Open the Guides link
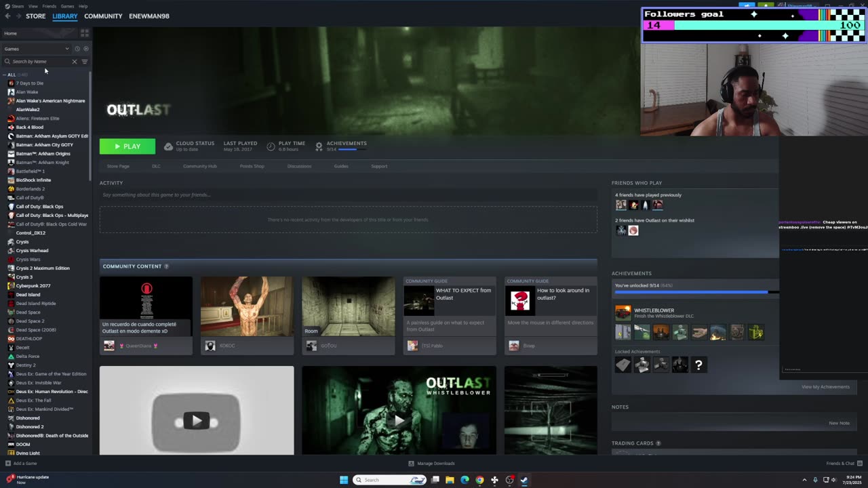 coord(341,166)
